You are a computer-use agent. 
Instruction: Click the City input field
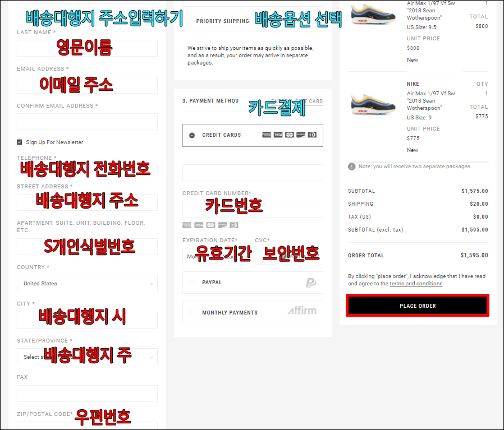click(87, 320)
